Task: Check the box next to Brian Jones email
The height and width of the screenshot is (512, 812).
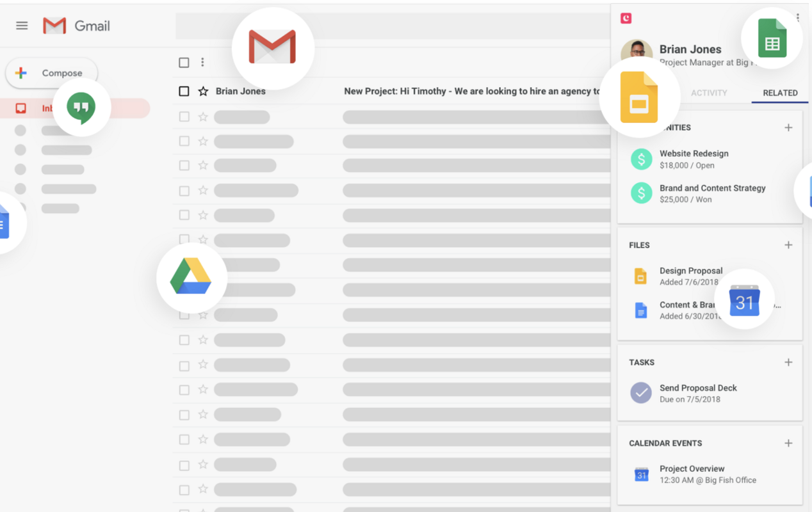Action: tap(184, 92)
